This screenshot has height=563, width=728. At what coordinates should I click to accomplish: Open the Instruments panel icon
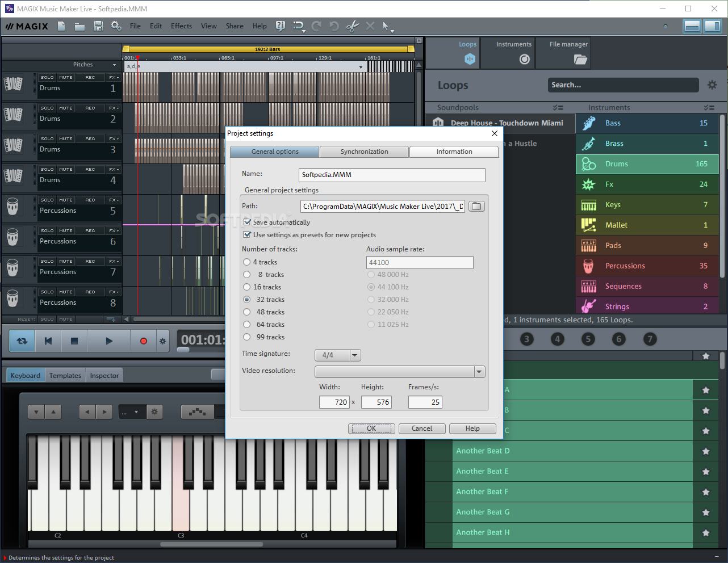[525, 59]
